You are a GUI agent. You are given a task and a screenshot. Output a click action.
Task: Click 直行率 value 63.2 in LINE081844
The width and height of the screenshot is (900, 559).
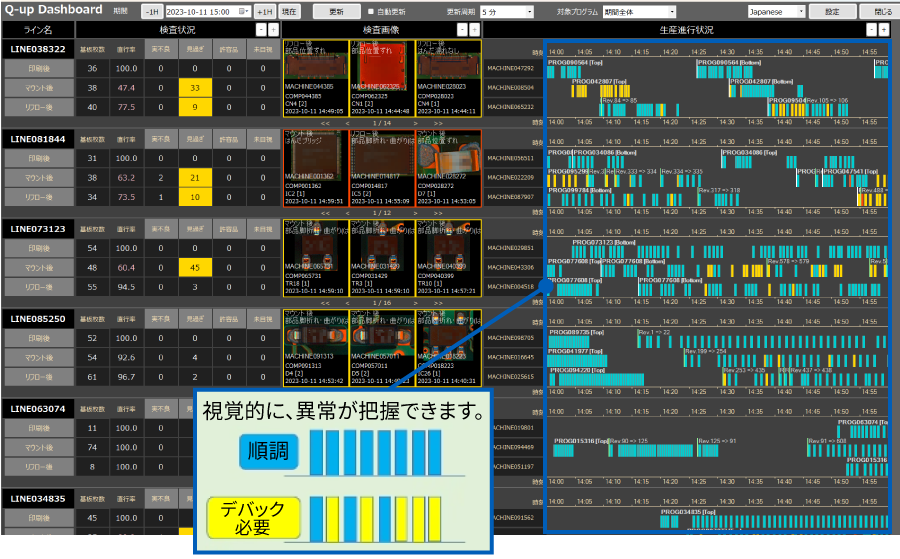[126, 178]
